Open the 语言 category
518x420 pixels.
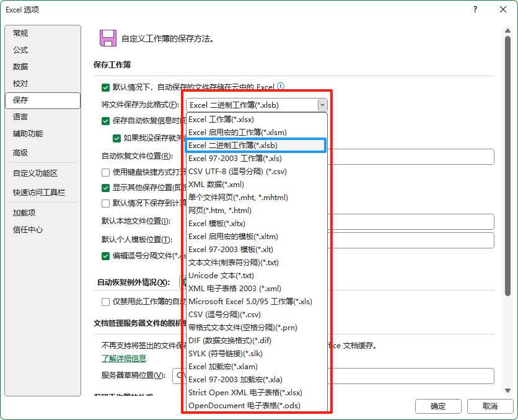tap(43, 117)
